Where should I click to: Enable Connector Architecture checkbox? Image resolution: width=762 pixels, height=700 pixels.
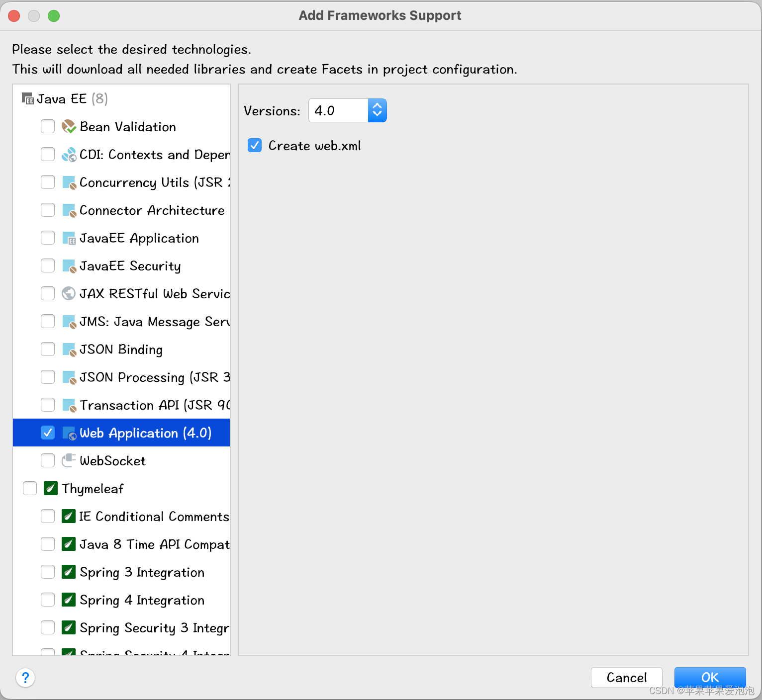pyautogui.click(x=48, y=210)
